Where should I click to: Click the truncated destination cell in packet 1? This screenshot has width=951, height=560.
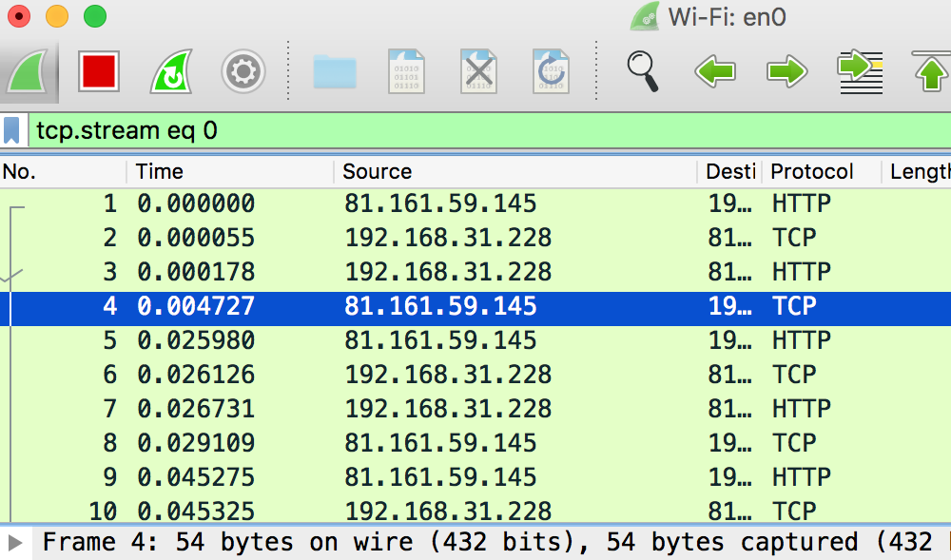click(x=729, y=203)
